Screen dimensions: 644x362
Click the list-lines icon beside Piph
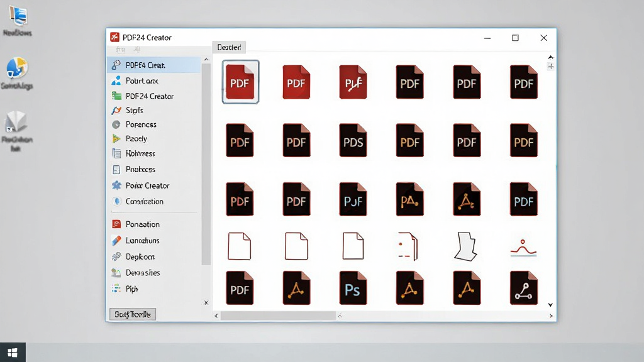point(116,288)
